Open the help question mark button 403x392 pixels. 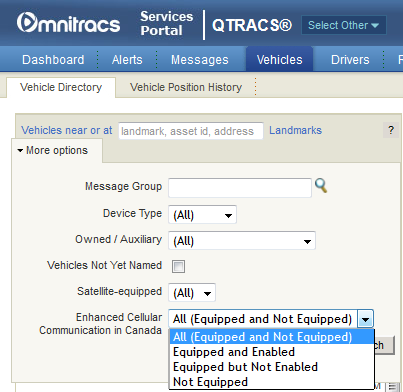click(x=391, y=130)
